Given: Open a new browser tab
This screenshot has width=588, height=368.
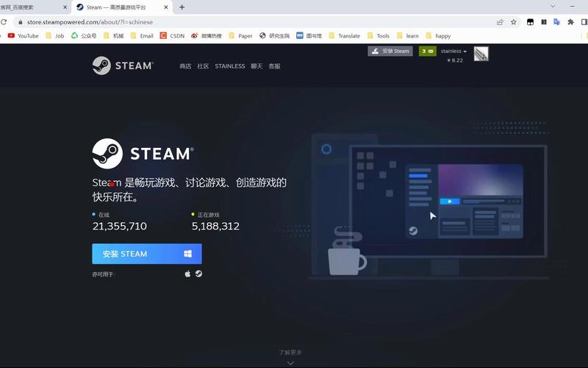Looking at the screenshot, I should (182, 7).
